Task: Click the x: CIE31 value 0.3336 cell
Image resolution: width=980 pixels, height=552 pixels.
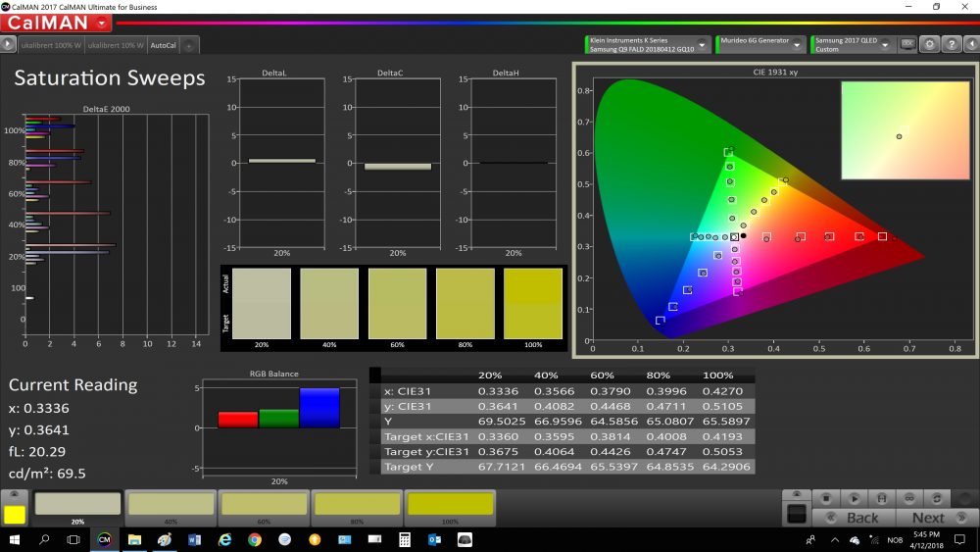Action: point(498,391)
